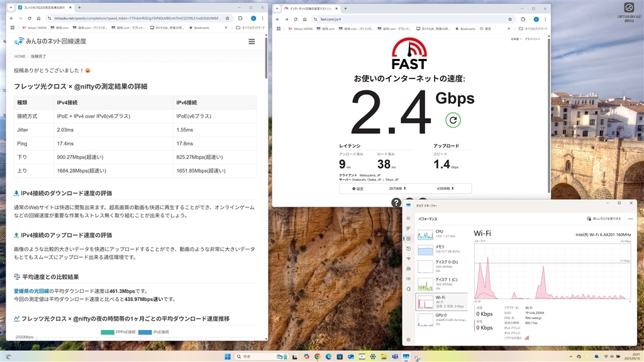Select the Wi-Fi item in performance list

click(x=441, y=302)
